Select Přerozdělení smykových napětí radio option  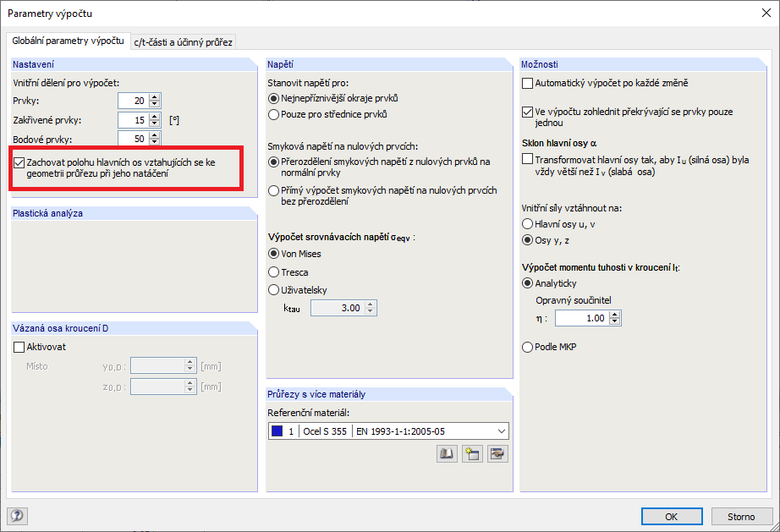click(273, 162)
